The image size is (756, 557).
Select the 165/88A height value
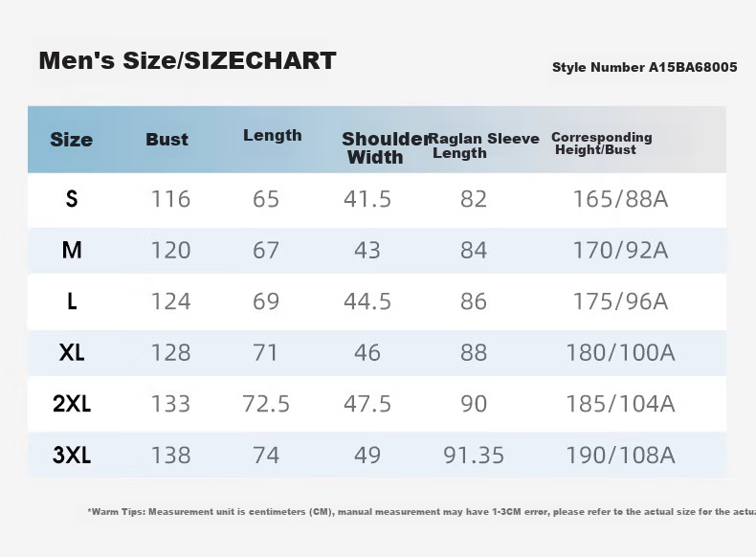coord(620,199)
